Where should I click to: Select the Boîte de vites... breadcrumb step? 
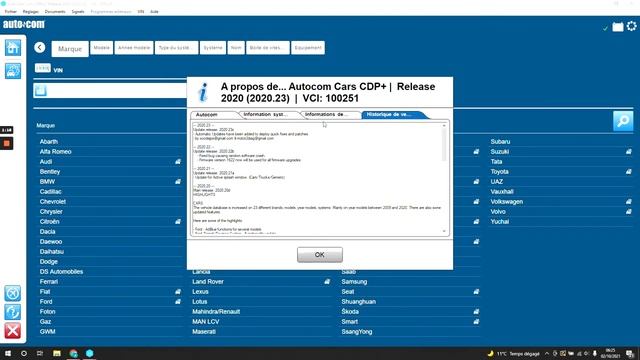268,48
